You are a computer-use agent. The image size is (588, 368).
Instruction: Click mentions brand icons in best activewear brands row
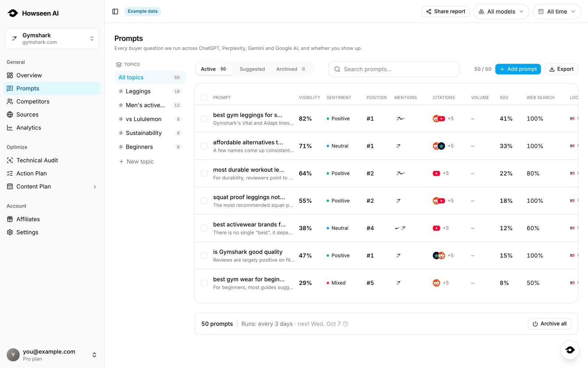400,228
